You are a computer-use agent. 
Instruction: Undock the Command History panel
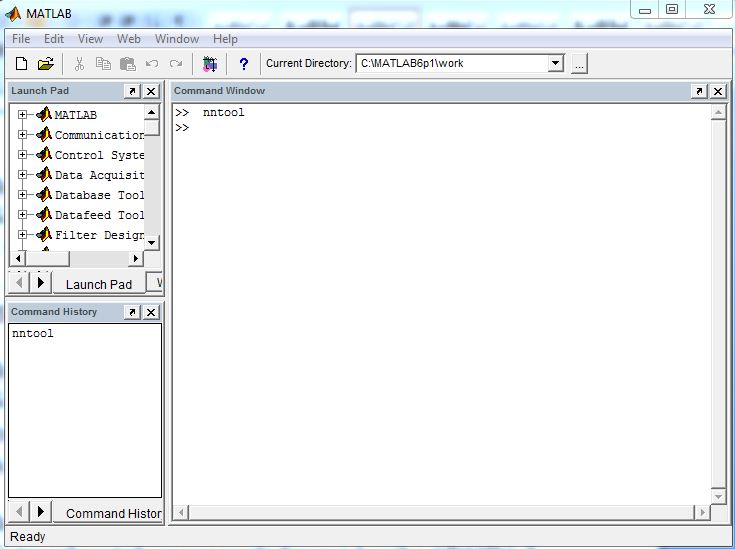click(132, 312)
